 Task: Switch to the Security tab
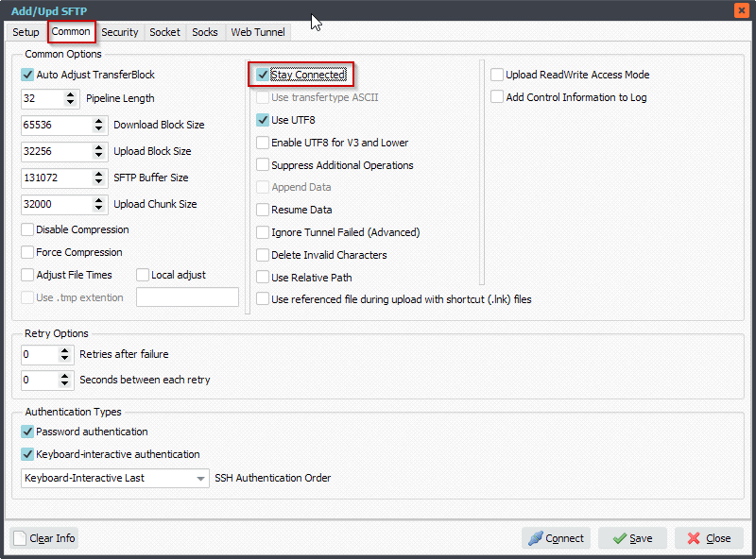pyautogui.click(x=120, y=31)
